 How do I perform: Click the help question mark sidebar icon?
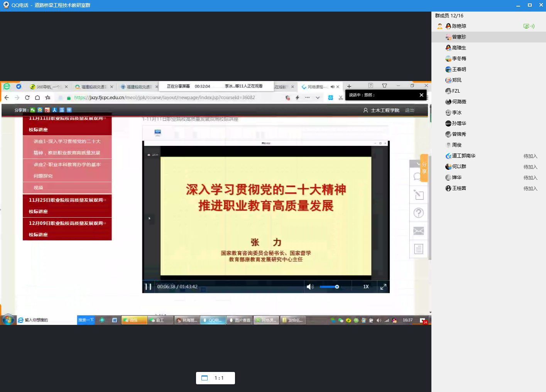[418, 213]
